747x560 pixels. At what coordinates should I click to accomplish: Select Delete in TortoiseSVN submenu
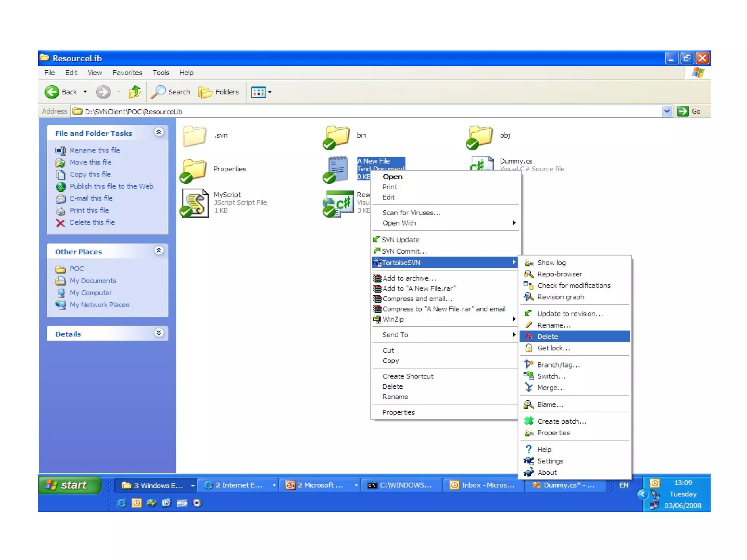[547, 337]
